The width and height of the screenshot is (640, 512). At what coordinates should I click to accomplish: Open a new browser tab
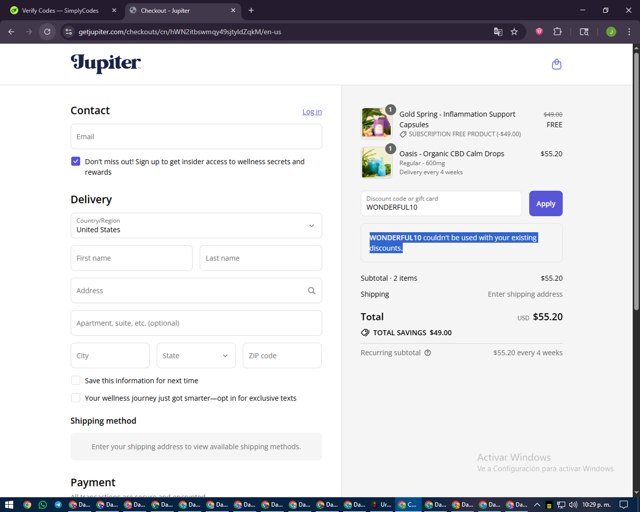click(251, 10)
